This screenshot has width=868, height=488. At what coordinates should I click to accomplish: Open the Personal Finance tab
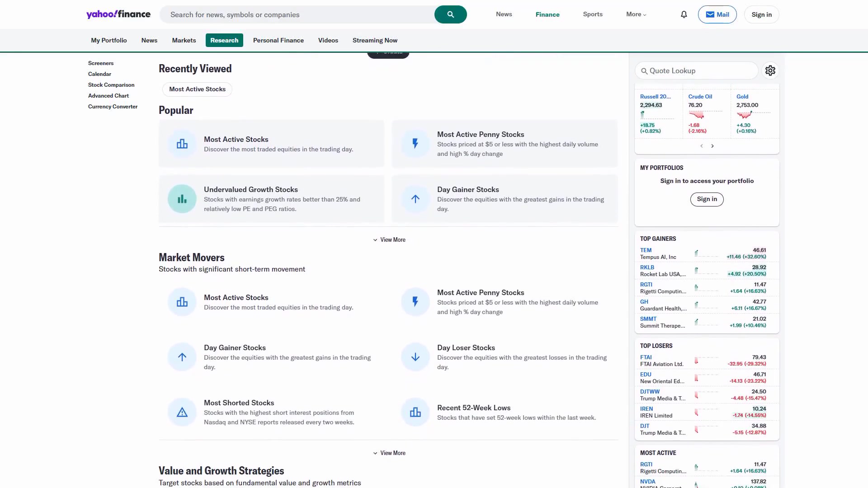point(278,40)
